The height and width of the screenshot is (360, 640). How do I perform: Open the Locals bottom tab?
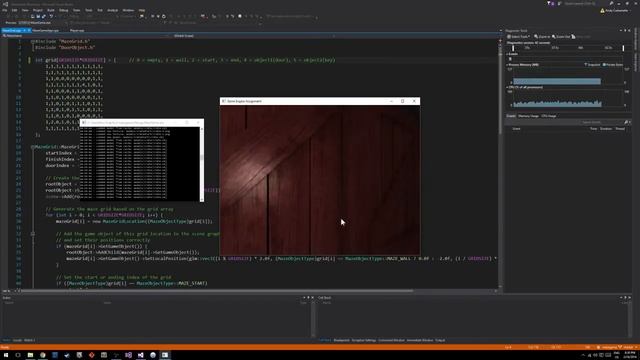click(17, 340)
